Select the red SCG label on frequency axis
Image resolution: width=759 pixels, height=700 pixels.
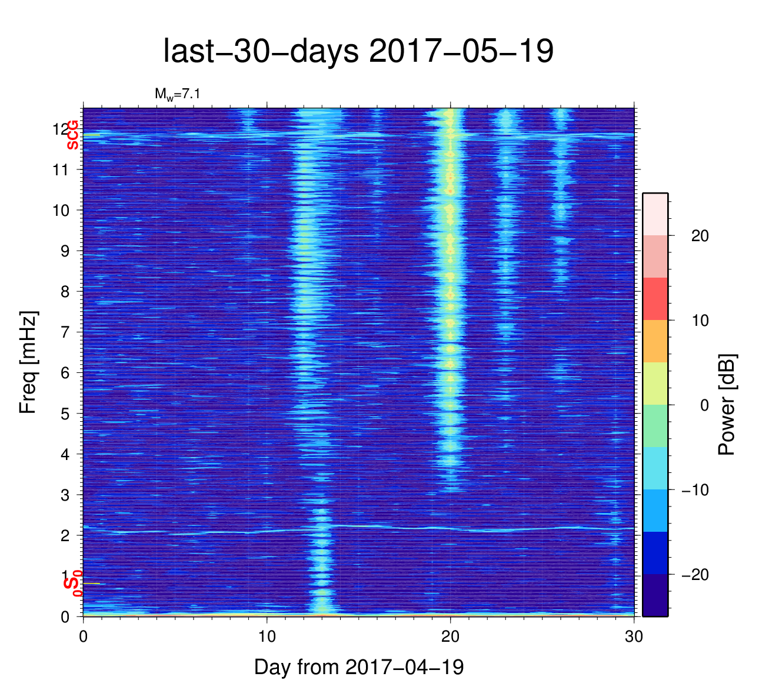coord(72,135)
